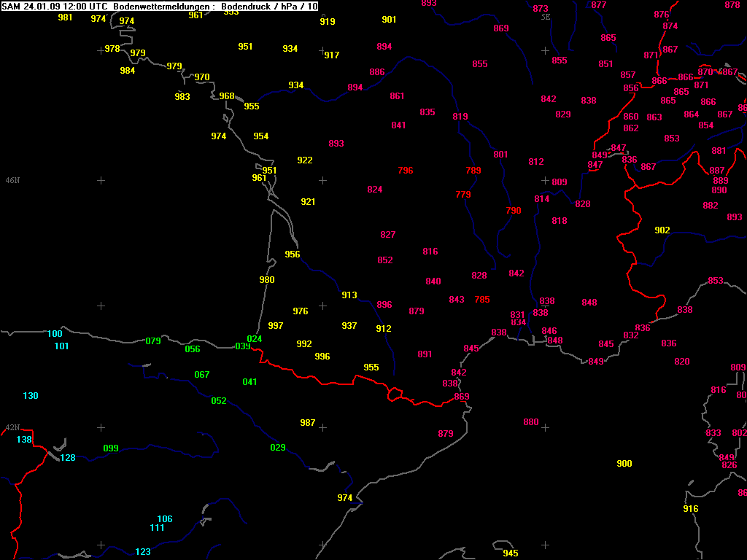Click the red pressure reading 790
The width and height of the screenshot is (747, 560).
514,211
